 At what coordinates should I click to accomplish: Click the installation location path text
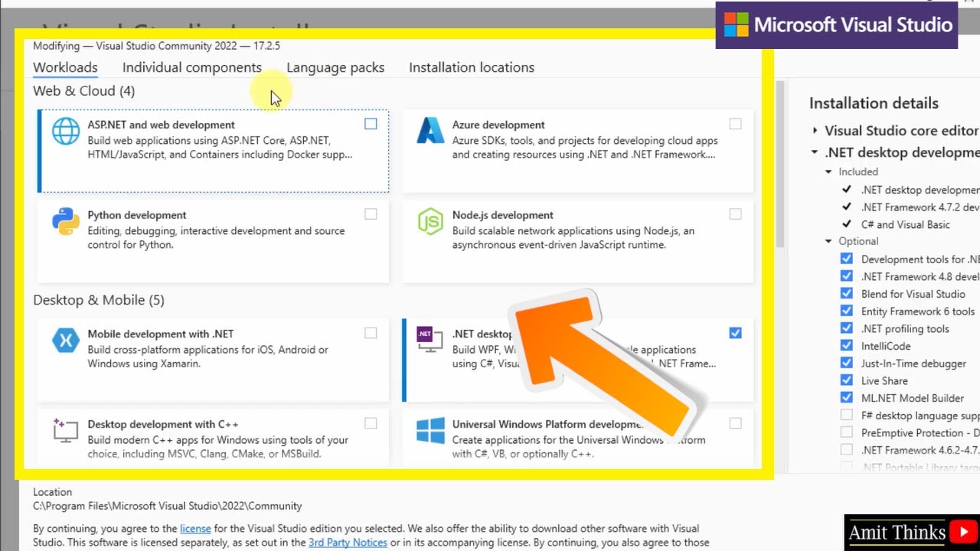168,506
